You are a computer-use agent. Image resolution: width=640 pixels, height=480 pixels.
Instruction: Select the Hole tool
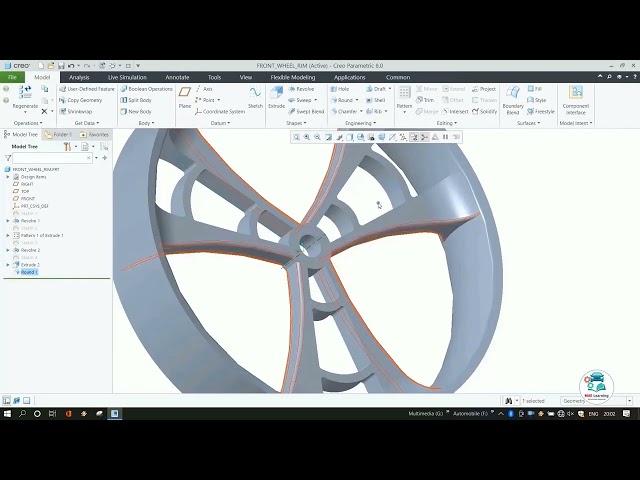click(340, 89)
